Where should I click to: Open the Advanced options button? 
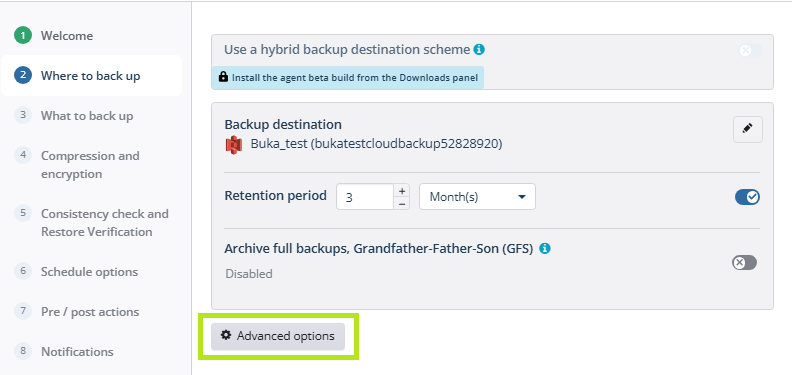click(278, 336)
